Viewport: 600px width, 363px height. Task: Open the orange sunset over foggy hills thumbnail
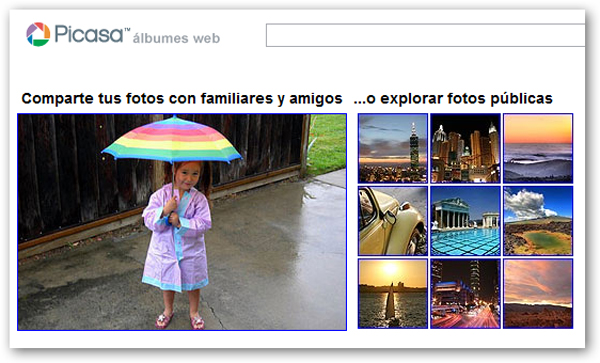pos(538,148)
